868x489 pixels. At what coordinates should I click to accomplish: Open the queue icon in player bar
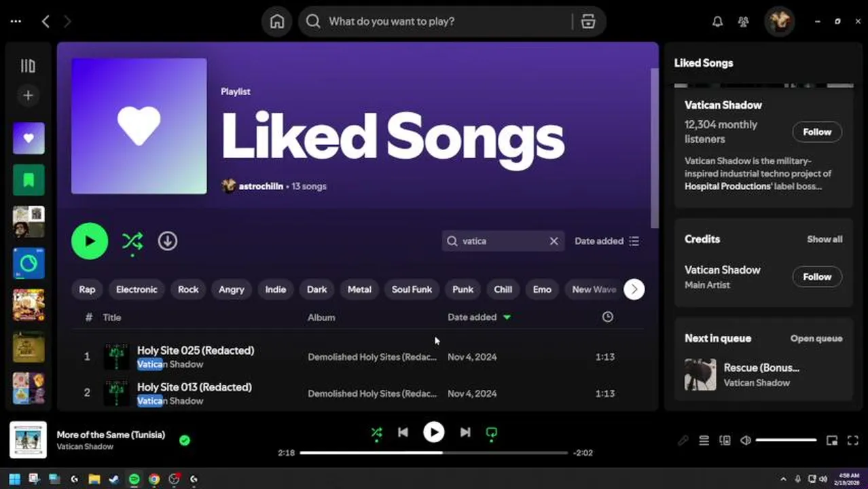point(704,440)
